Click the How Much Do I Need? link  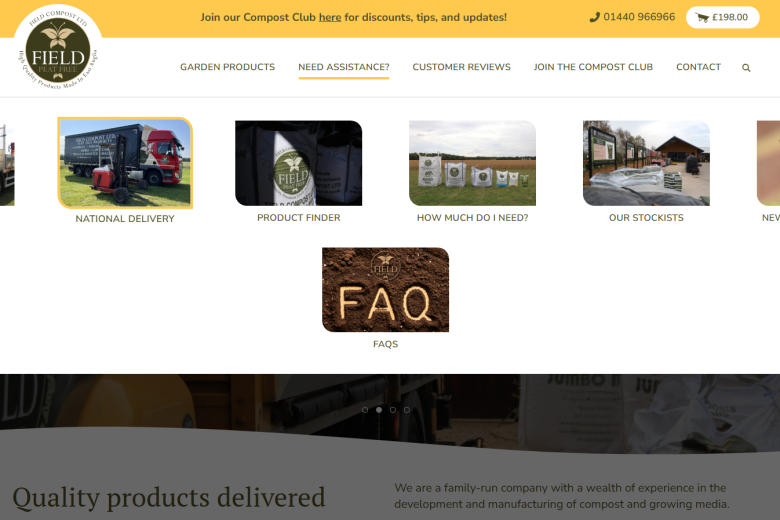click(x=472, y=218)
